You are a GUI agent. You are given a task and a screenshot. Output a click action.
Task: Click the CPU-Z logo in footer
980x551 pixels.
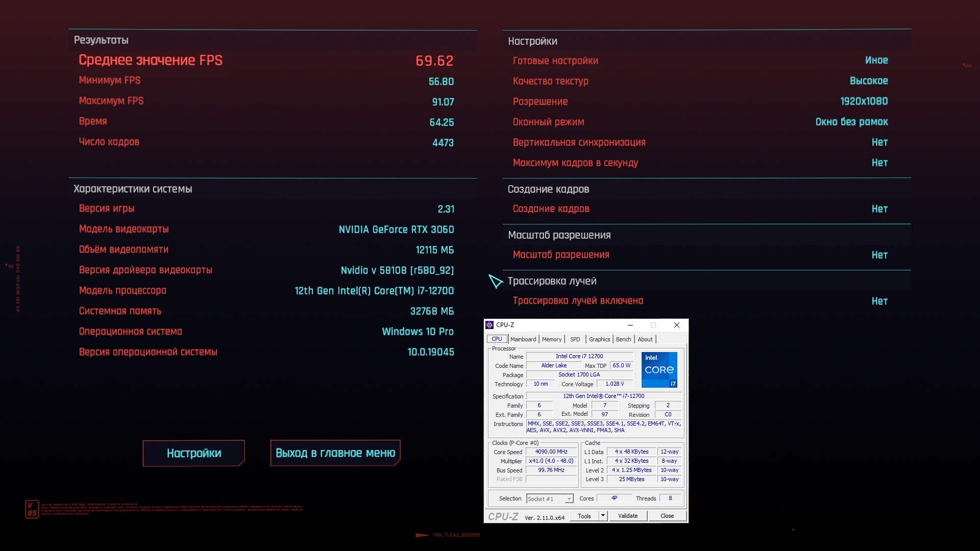click(x=503, y=516)
